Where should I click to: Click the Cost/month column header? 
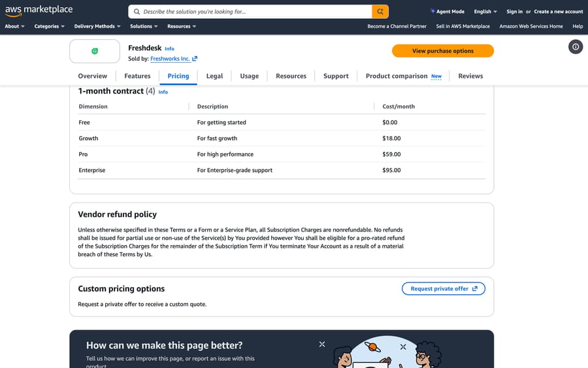click(x=399, y=107)
